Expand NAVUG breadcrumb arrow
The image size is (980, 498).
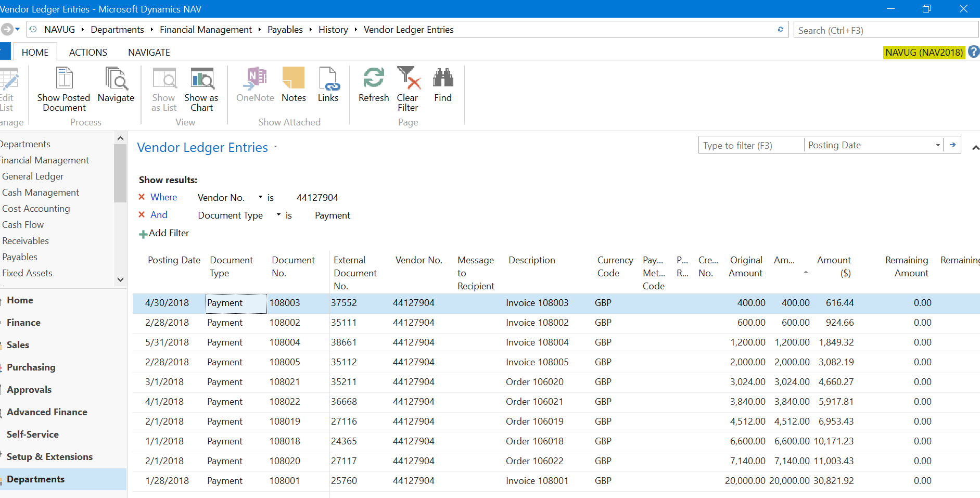point(83,30)
